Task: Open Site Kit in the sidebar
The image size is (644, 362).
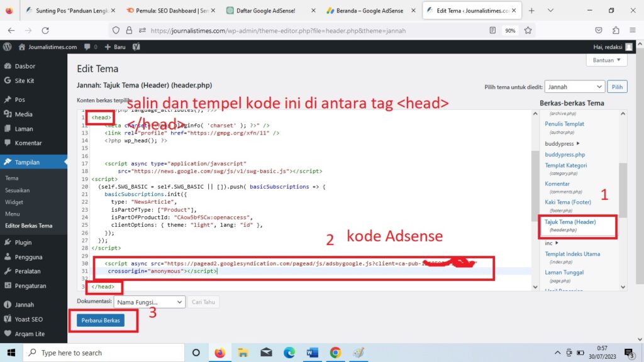Action: [x=24, y=80]
